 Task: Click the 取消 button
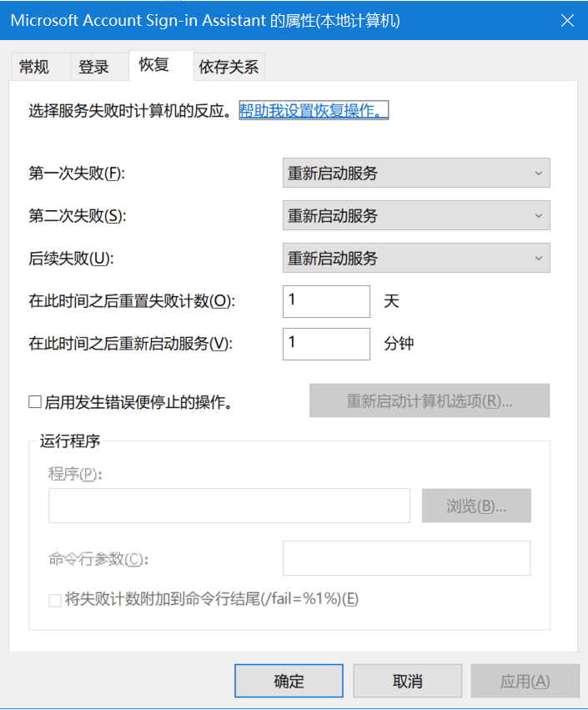pyautogui.click(x=407, y=681)
